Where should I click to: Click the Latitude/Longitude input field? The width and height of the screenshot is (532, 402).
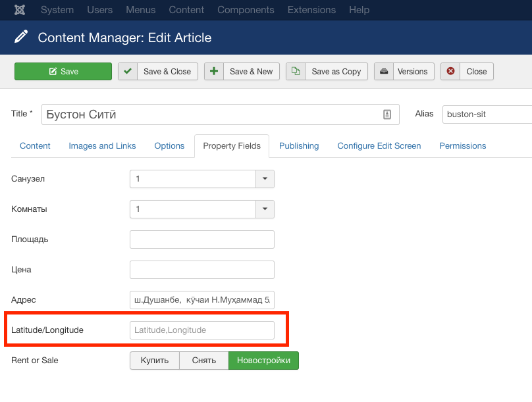click(201, 330)
